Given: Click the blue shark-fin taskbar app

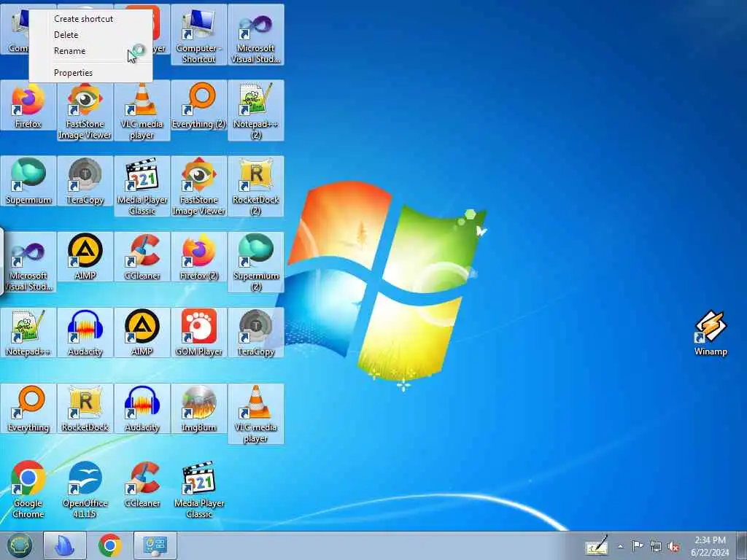Looking at the screenshot, I should click(x=65, y=545).
